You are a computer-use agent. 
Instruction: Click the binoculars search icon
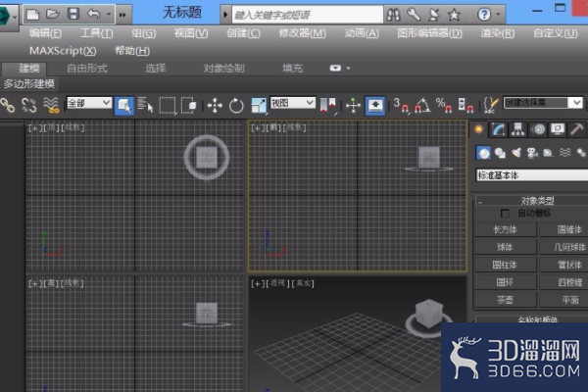(393, 15)
